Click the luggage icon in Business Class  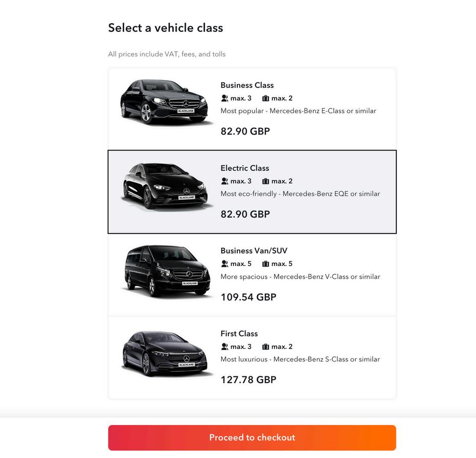click(265, 98)
